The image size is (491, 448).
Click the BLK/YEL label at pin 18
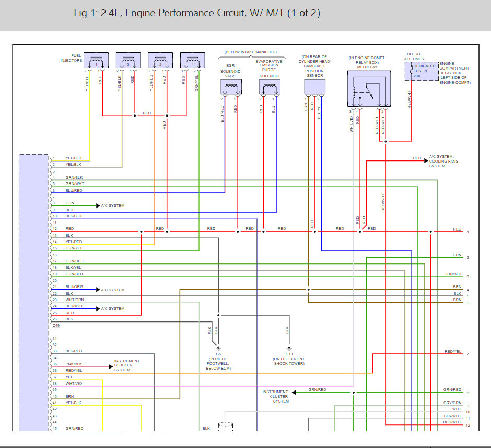click(73, 268)
